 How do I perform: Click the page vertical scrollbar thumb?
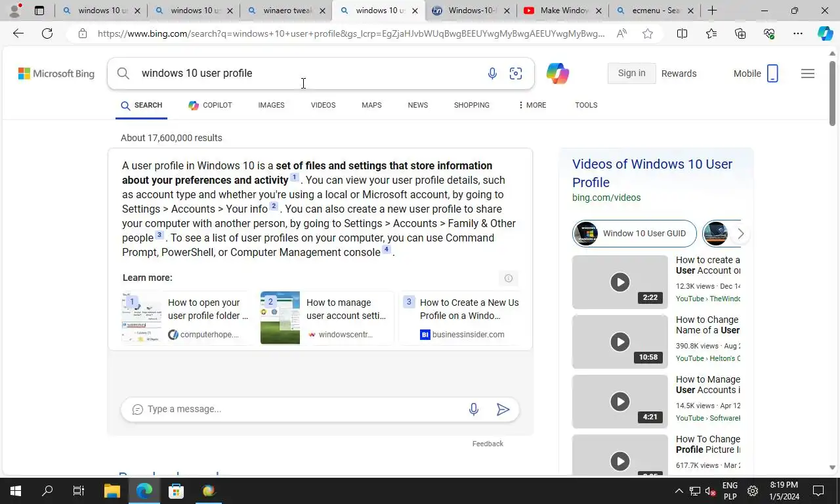832,93
